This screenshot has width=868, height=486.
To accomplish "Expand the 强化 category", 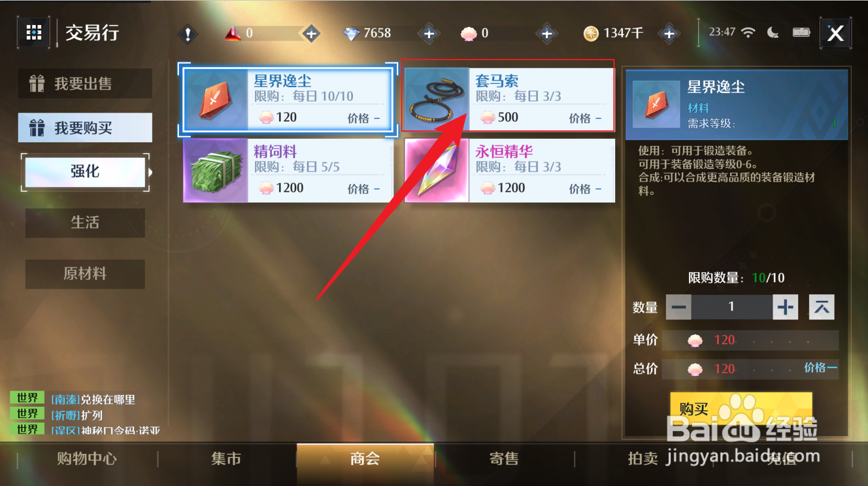I will [85, 172].
